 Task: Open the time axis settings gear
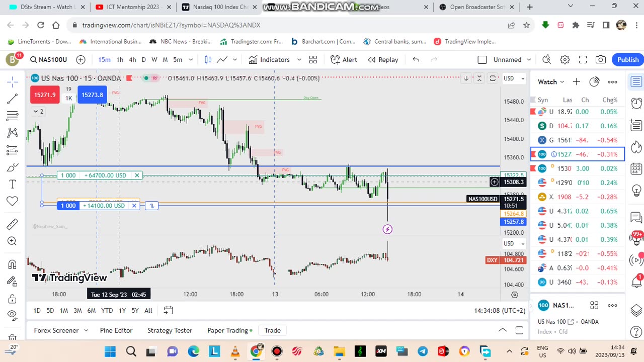tap(514, 295)
